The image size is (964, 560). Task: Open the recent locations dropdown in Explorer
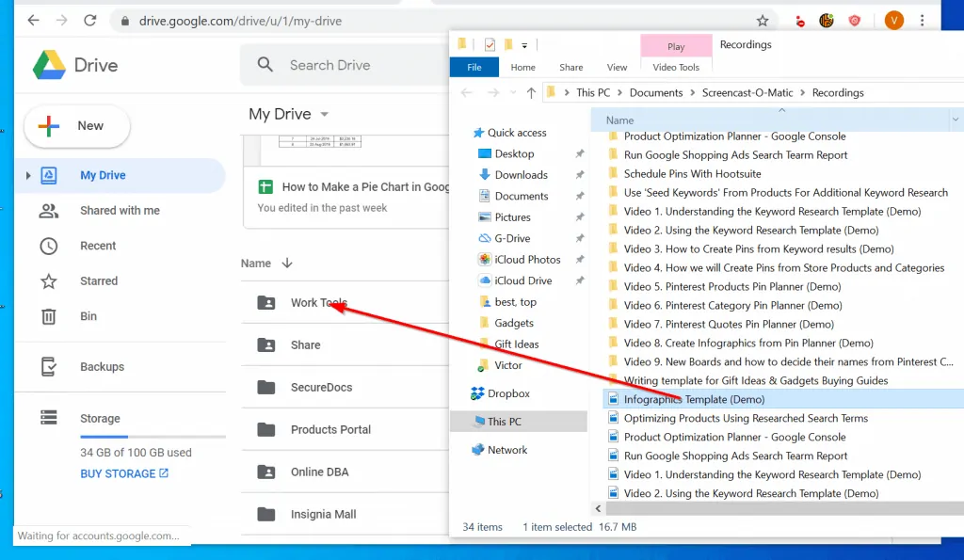(x=513, y=93)
